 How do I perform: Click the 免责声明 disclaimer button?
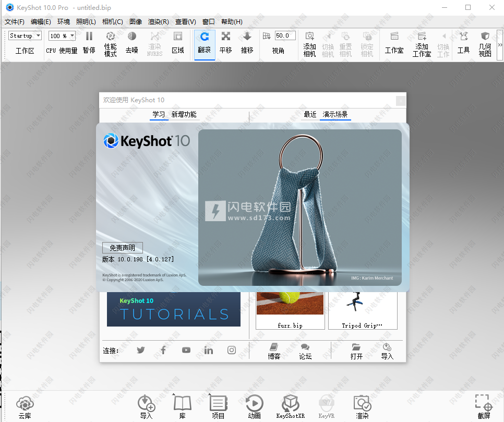click(123, 248)
